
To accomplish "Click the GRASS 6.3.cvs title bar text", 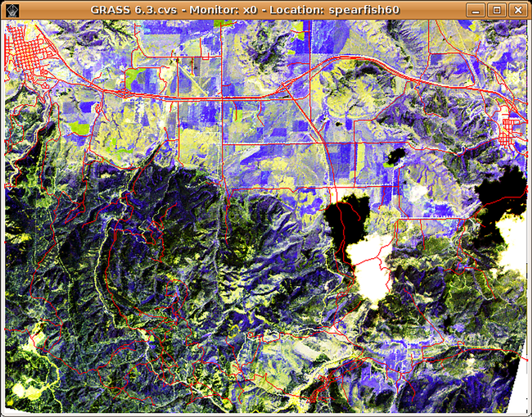I will (x=245, y=10).
